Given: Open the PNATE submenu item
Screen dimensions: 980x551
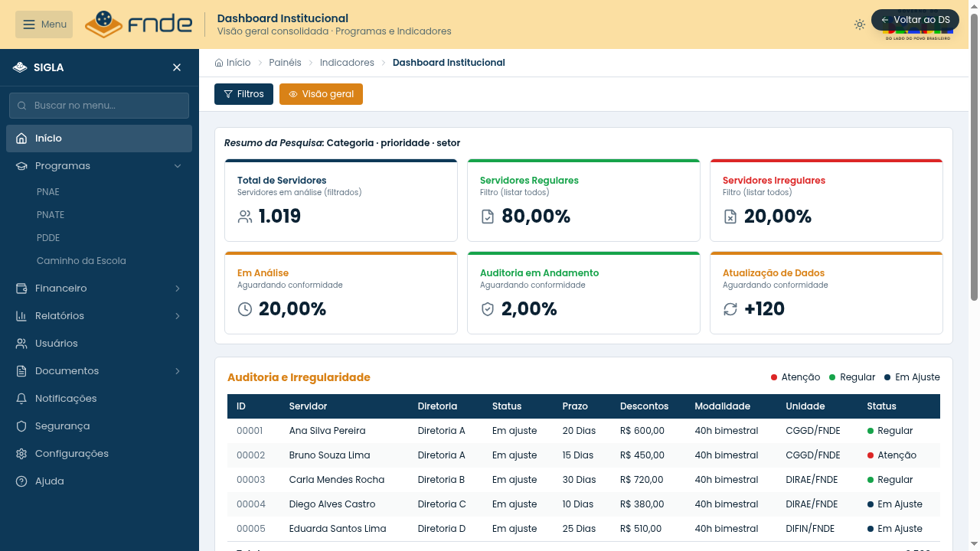Looking at the screenshot, I should (51, 215).
